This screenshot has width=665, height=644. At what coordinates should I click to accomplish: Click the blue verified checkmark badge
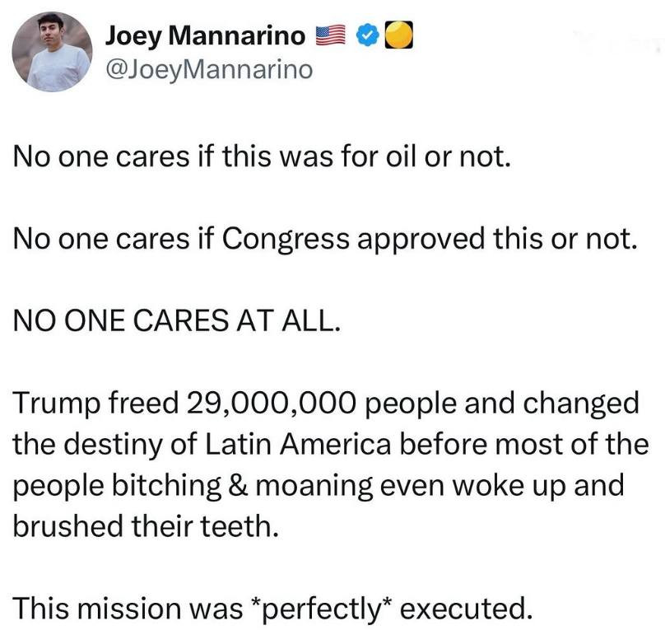pyautogui.click(x=366, y=37)
